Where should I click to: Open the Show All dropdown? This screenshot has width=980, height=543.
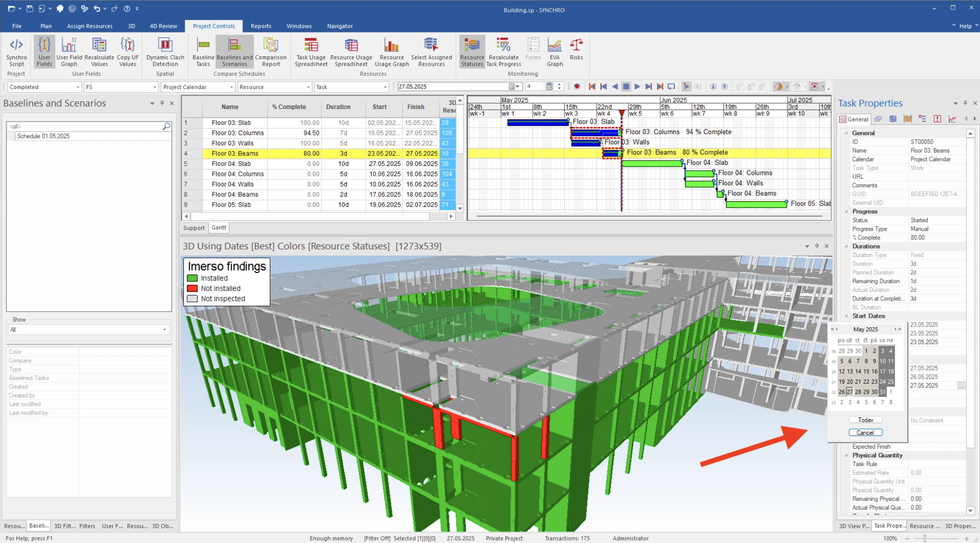point(164,330)
